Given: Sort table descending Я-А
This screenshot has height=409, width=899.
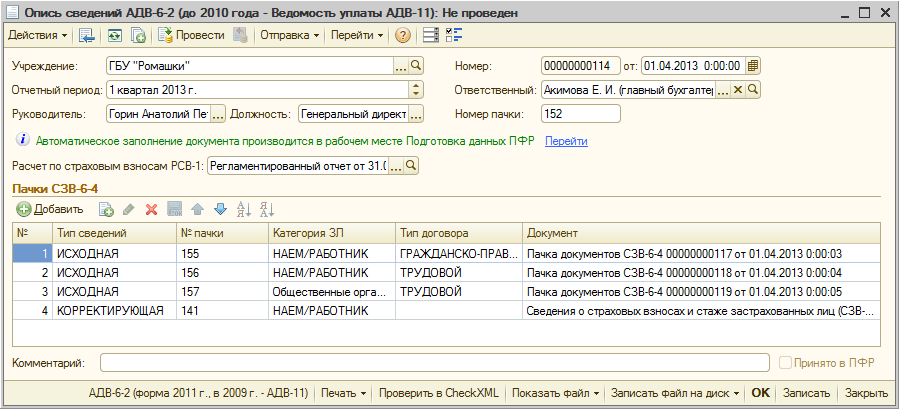Looking at the screenshot, I should [x=266, y=209].
